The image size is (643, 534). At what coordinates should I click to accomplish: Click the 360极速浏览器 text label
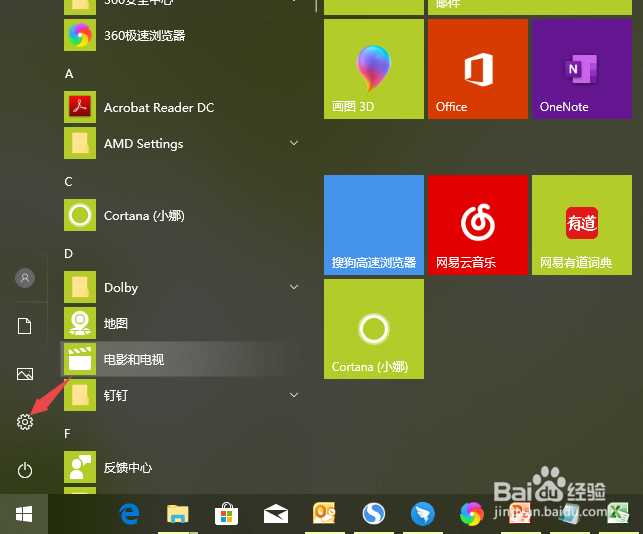pos(144,36)
